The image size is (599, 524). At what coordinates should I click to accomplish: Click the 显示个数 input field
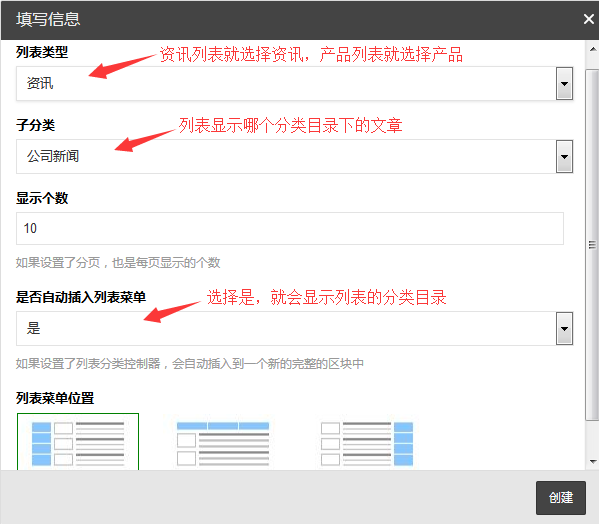(290, 228)
